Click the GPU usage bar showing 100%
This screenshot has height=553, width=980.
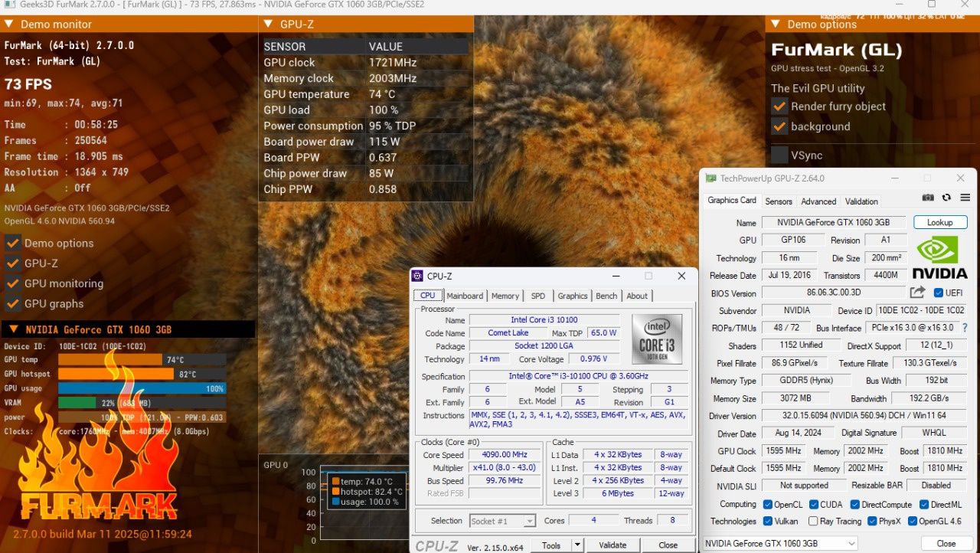click(x=142, y=388)
